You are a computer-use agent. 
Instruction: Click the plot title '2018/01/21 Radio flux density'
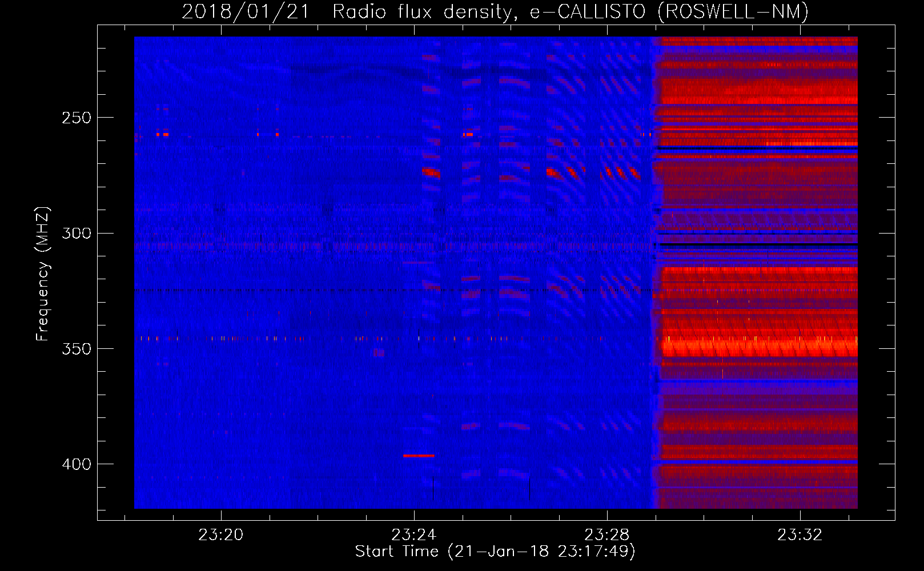pos(495,11)
